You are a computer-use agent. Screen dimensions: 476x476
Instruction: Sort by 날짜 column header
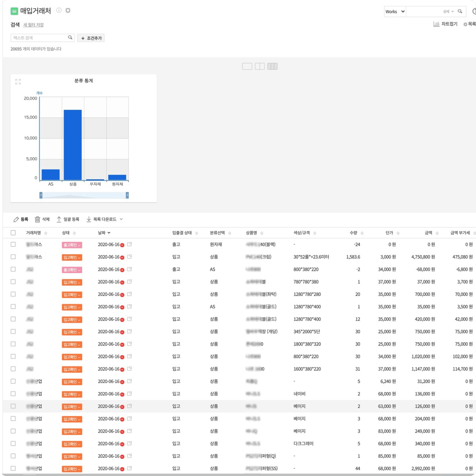104,233
